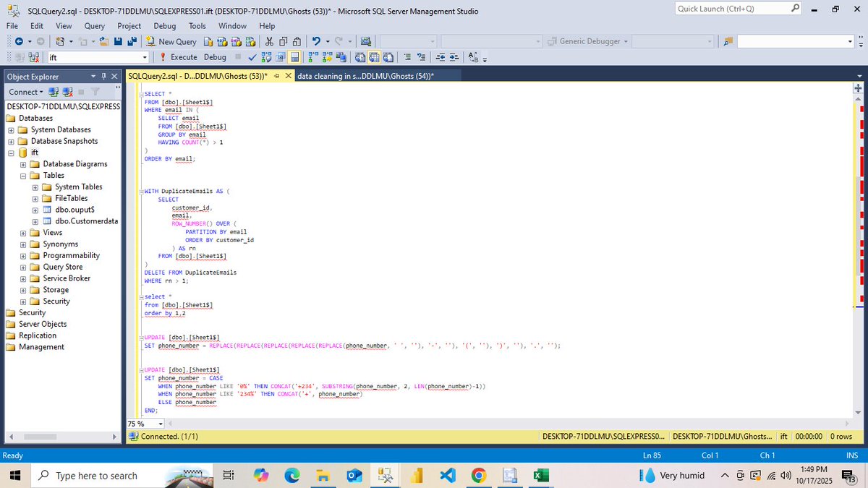Toggle Results to Text icon

[361, 57]
